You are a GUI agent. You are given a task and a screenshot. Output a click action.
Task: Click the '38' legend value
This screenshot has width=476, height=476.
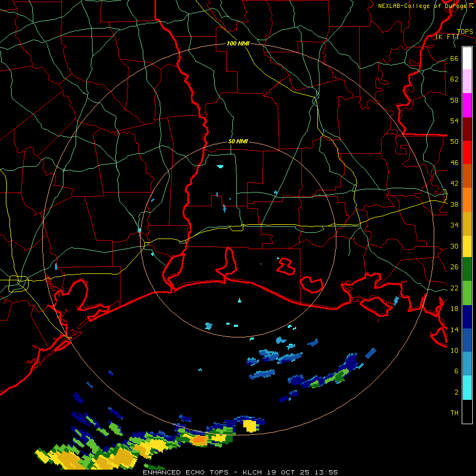(454, 204)
